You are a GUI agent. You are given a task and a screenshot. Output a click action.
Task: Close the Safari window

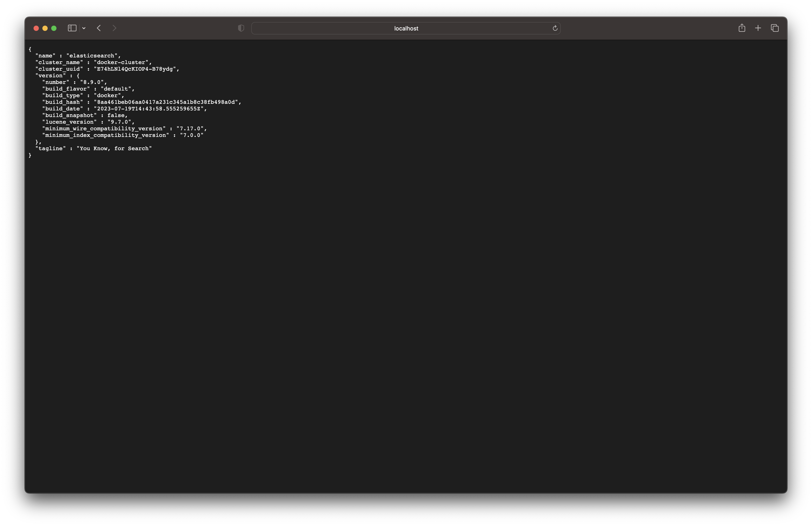(36, 28)
